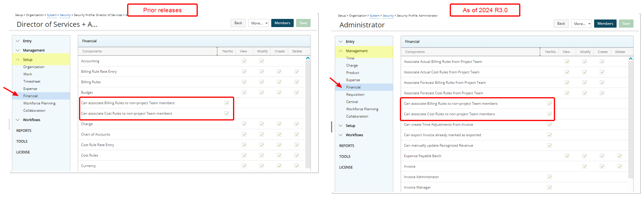Uncheck the Delete checkbox for Chart of Accounts
The width and height of the screenshot is (644, 197).
click(297, 134)
